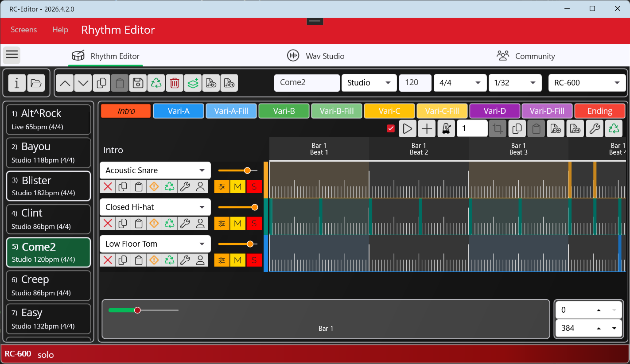Select the Vari-B-Fill pattern button
The width and height of the screenshot is (630, 364).
[337, 111]
